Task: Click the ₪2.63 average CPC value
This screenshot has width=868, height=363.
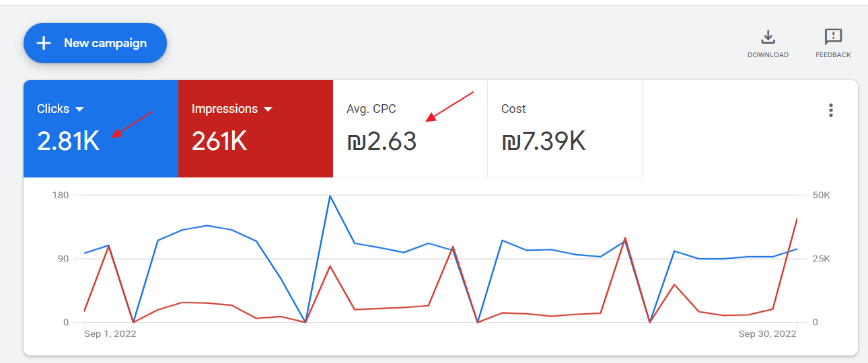Action: pos(382,141)
